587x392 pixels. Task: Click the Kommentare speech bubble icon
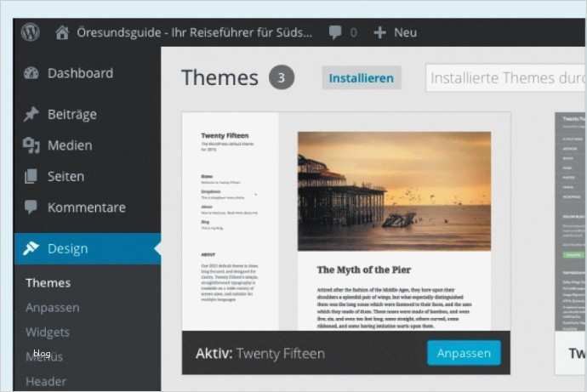(31, 207)
